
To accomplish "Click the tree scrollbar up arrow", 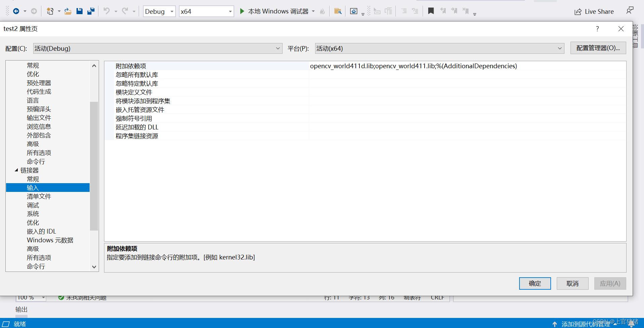I will [x=94, y=66].
